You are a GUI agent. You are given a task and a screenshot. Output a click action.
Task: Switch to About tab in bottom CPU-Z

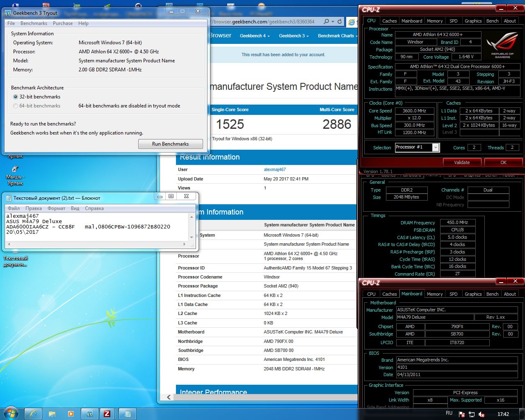tap(510, 294)
